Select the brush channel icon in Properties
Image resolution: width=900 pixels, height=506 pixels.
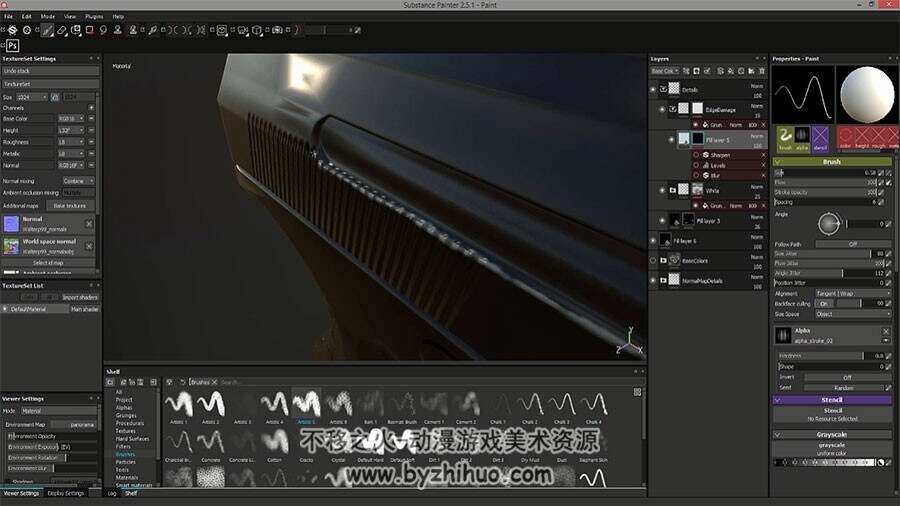785,138
